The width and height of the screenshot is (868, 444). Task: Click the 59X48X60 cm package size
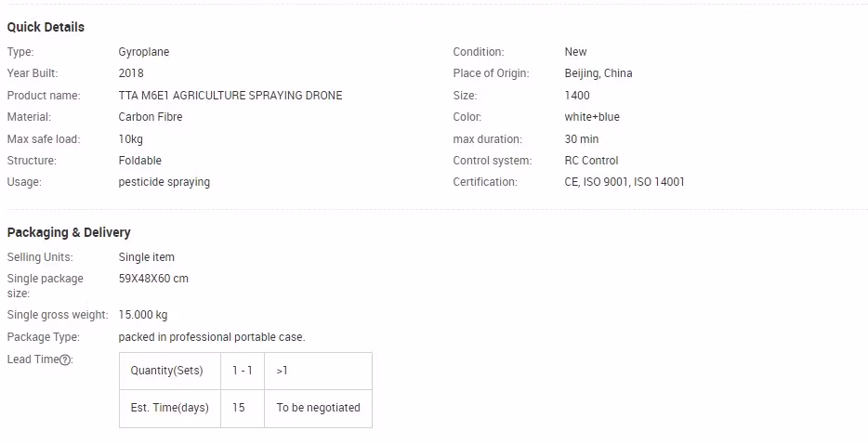point(153,279)
